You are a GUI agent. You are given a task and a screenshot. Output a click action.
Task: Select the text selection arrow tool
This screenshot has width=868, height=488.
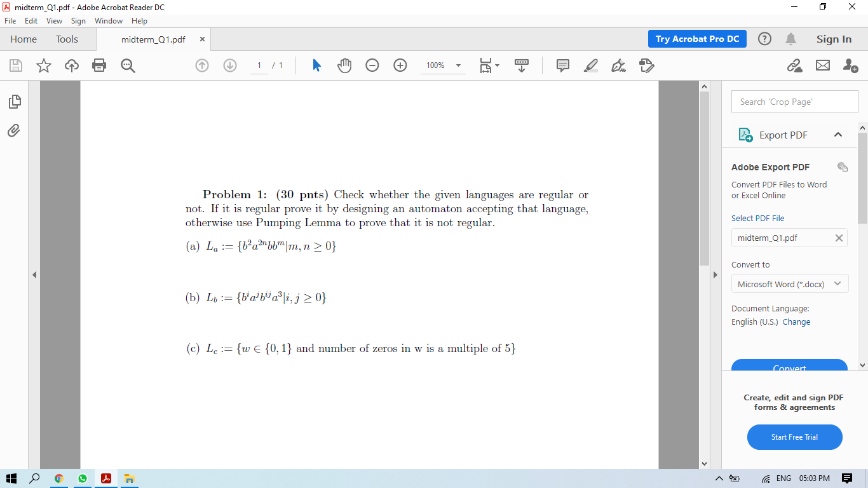[316, 65]
